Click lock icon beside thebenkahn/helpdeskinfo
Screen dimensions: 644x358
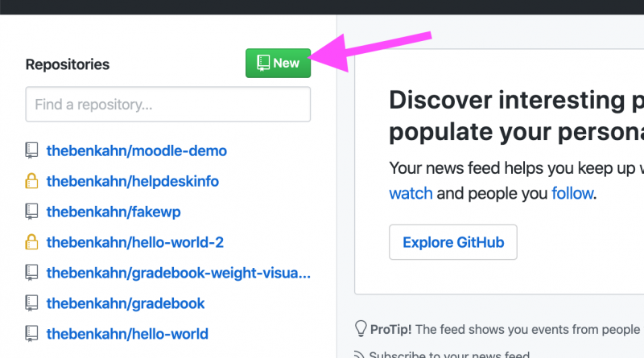31,181
